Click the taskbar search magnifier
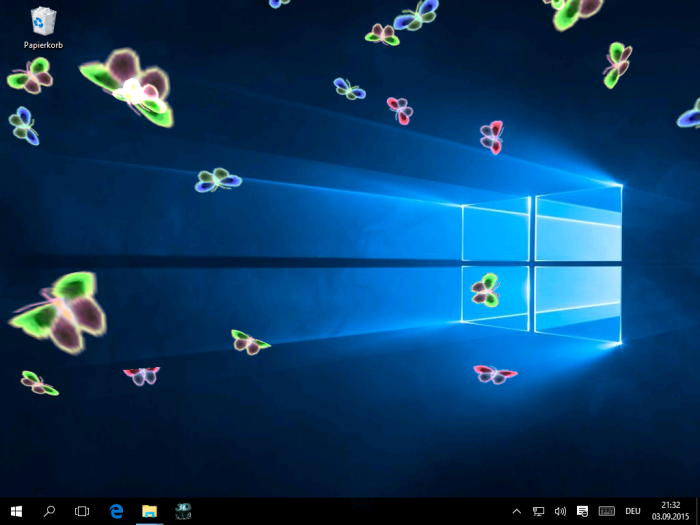Viewport: 700px width, 525px height. tap(49, 511)
